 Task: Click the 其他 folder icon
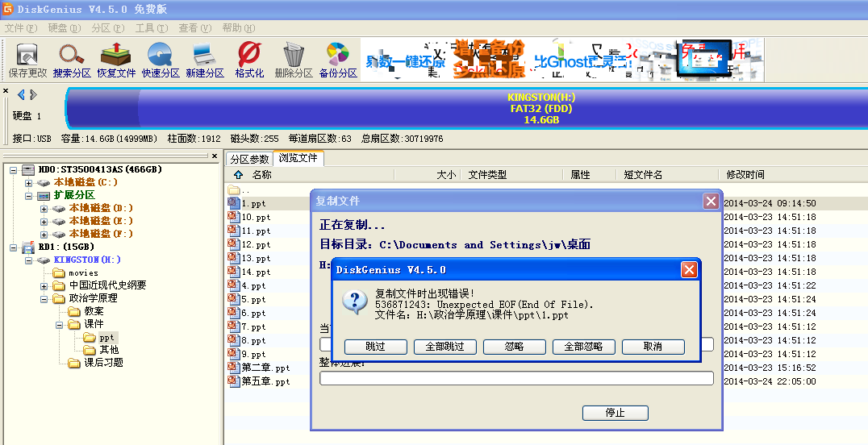[90, 350]
